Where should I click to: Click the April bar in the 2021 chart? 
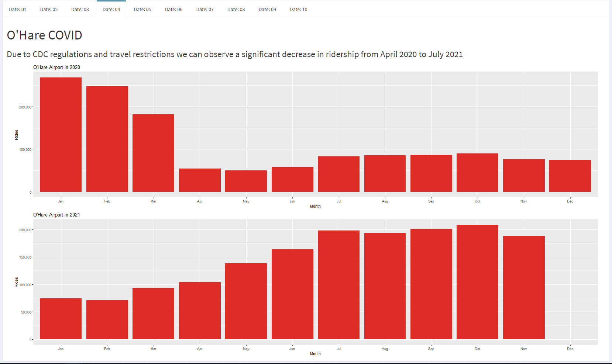tap(200, 311)
